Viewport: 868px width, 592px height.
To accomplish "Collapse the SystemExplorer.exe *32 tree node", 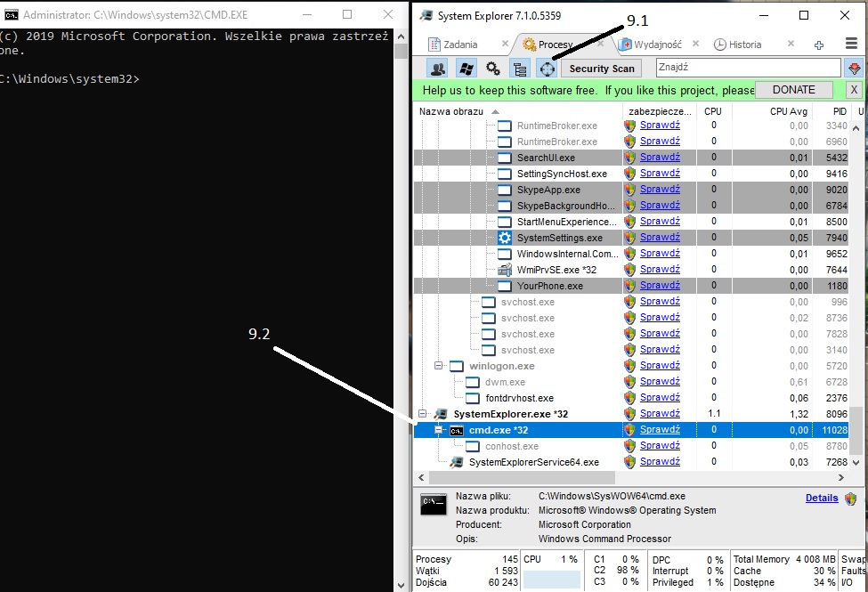I will pyautogui.click(x=422, y=414).
